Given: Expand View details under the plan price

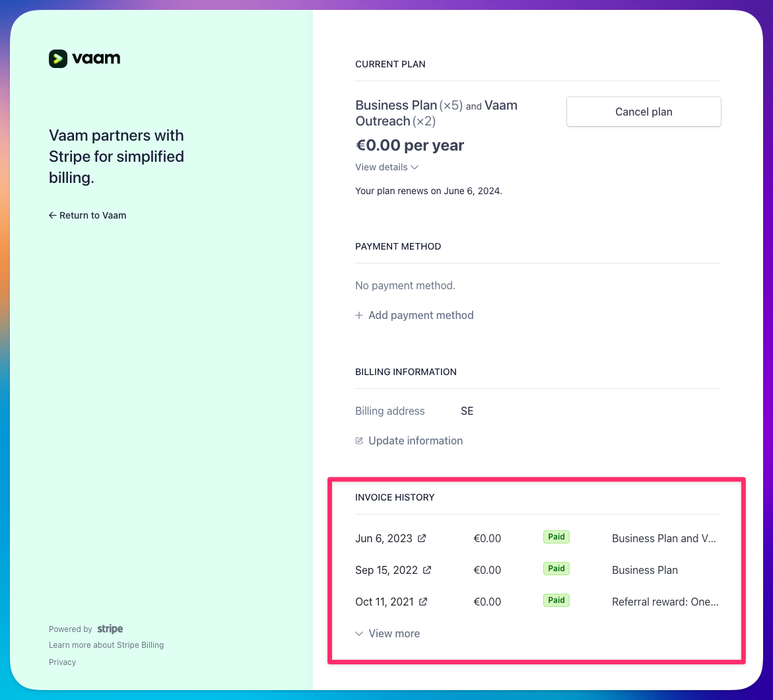Looking at the screenshot, I should (x=387, y=167).
